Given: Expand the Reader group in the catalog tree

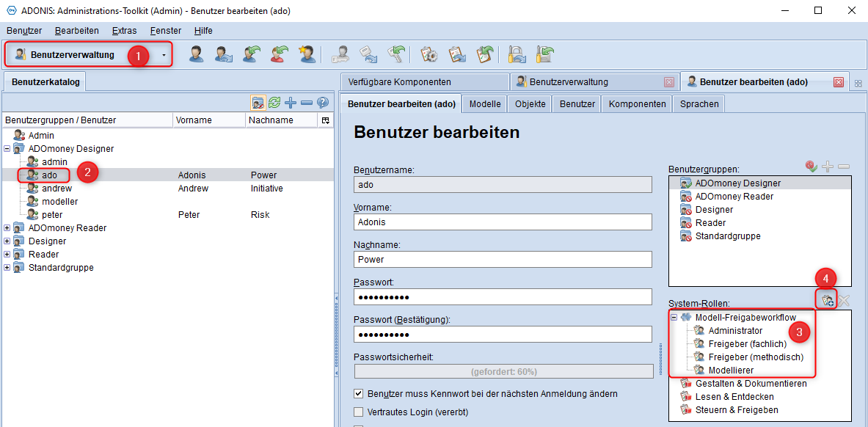Looking at the screenshot, I should pyautogui.click(x=7, y=254).
